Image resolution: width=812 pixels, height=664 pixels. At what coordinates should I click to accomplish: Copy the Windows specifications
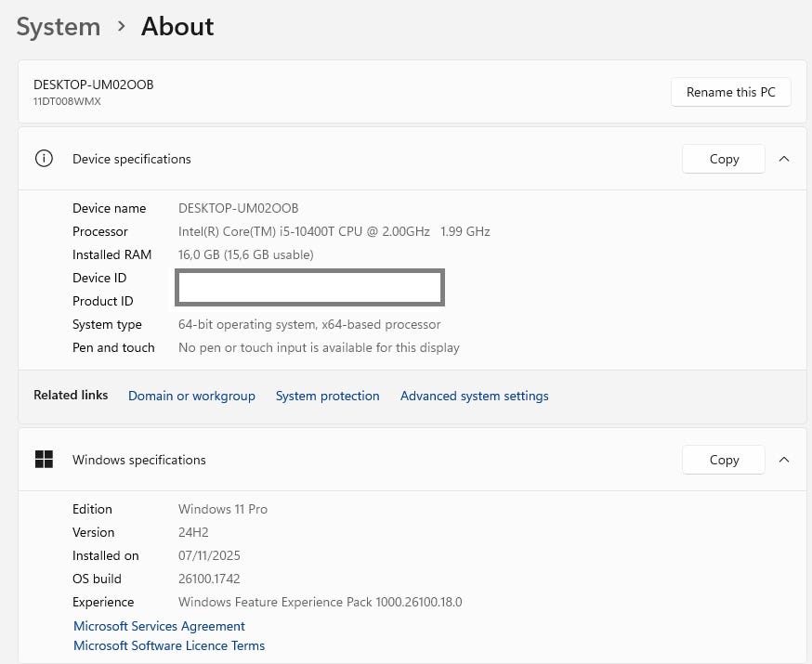[724, 460]
